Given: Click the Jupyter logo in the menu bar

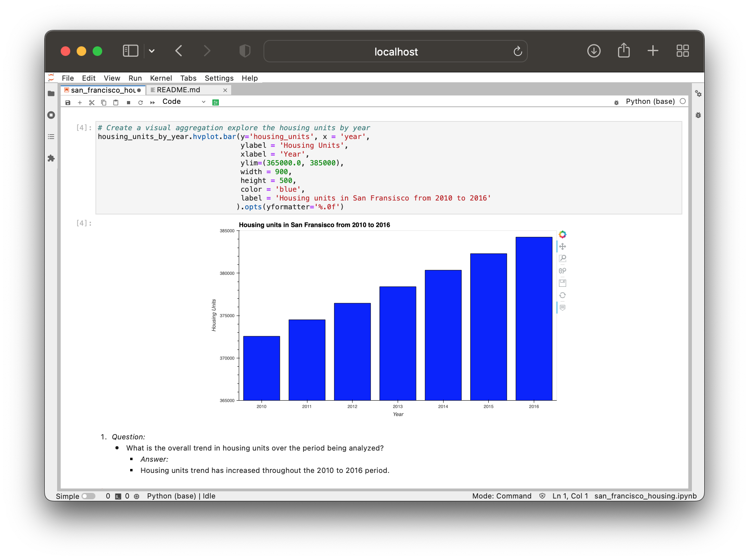Looking at the screenshot, I should click(51, 78).
